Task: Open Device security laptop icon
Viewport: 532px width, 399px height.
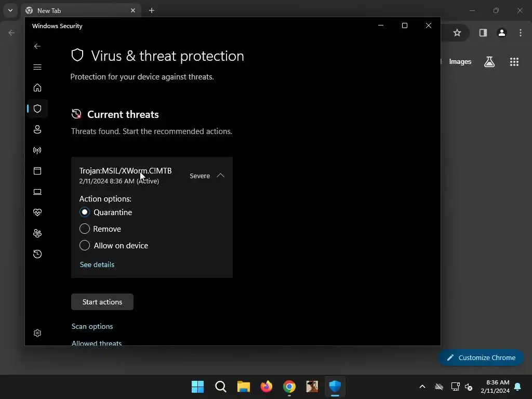Action: click(37, 192)
